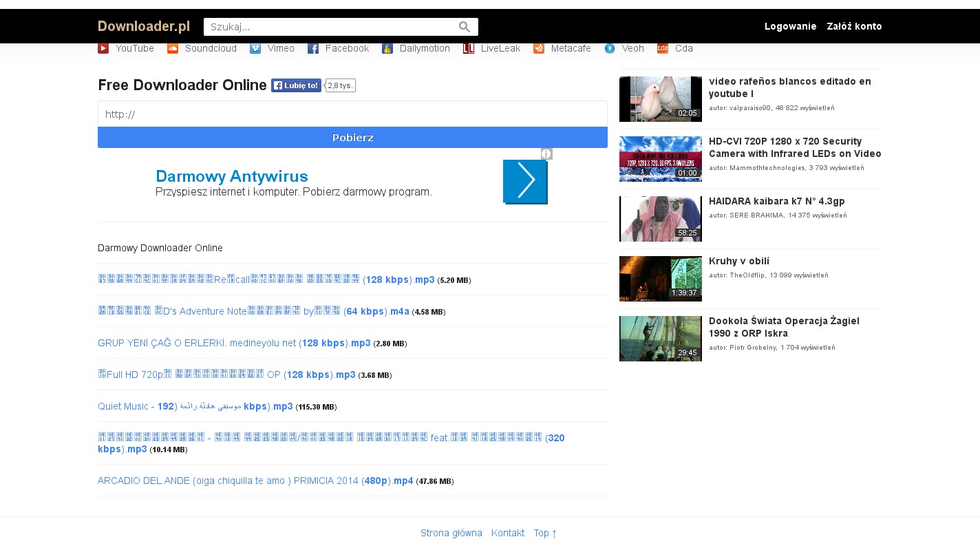Screen dimensions: 980x559
Task: Click the Veoh icon
Action: [610, 48]
